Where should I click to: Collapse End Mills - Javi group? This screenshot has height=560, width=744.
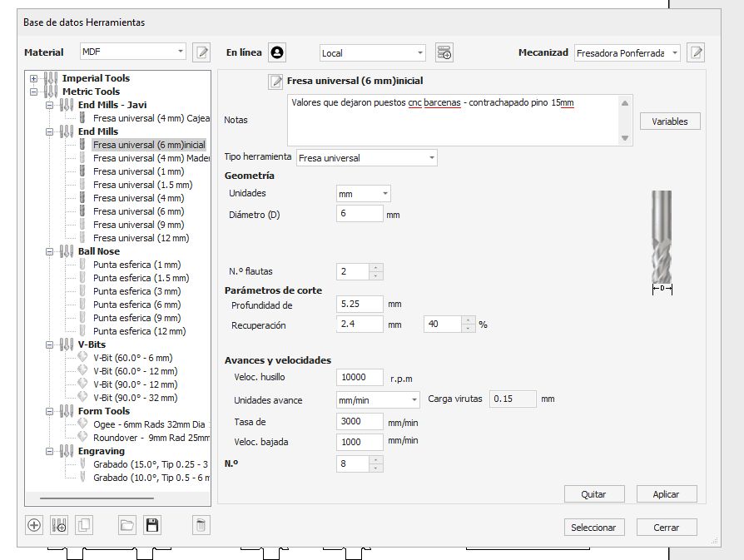49,105
